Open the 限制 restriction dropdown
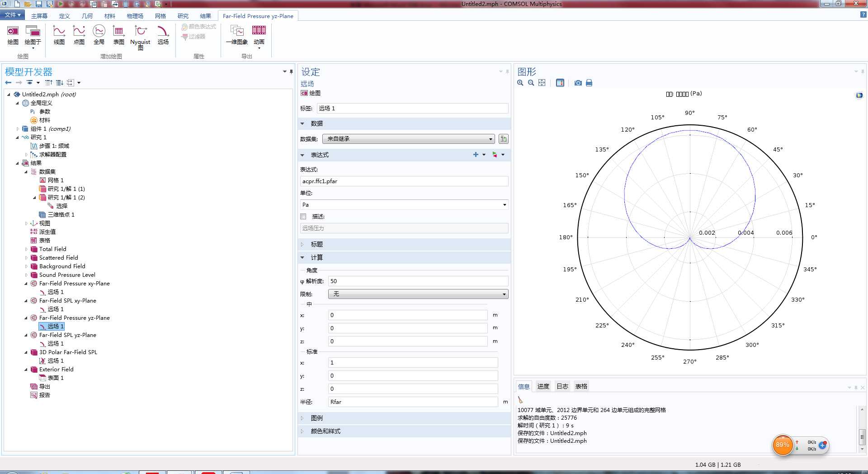This screenshot has height=474, width=868. point(418,294)
